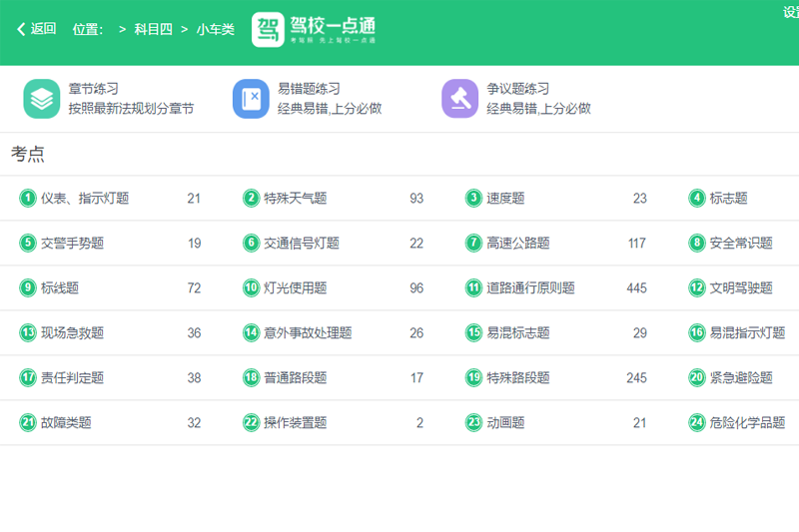Open the 高速公路题 category
799x532 pixels.
pos(517,244)
